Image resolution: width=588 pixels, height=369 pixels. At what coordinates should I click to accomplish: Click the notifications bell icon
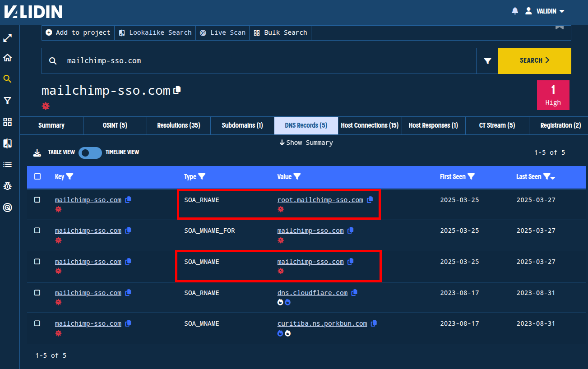coord(515,11)
